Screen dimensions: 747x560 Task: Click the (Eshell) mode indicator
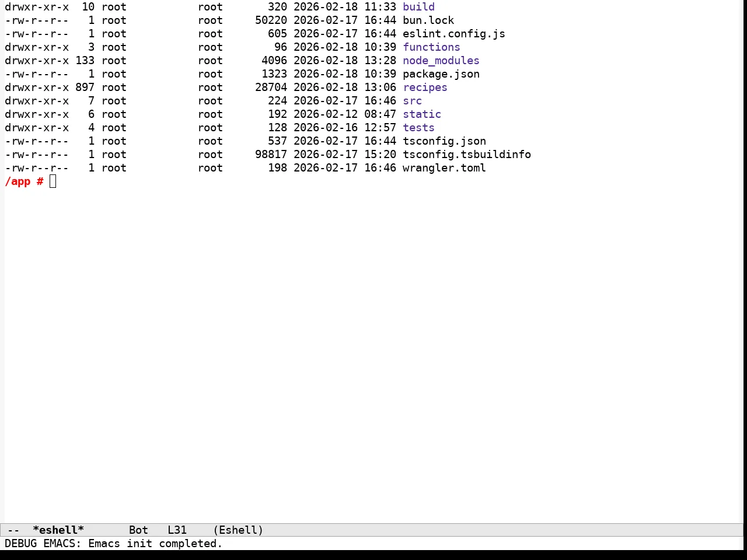click(238, 530)
